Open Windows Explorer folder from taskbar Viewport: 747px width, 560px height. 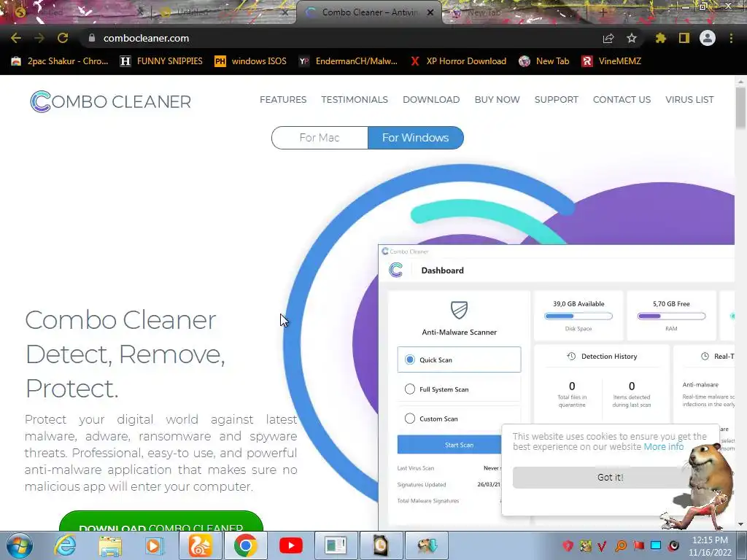(110, 545)
